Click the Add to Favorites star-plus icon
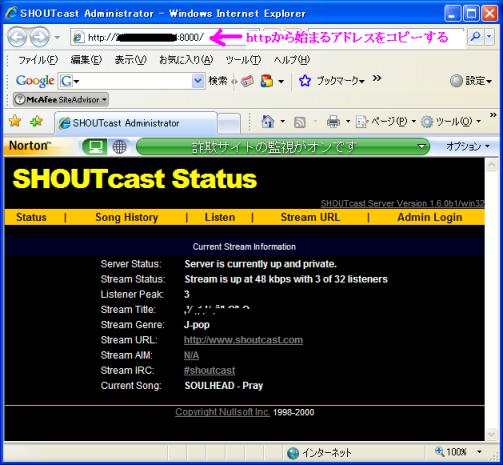 pyautogui.click(x=36, y=121)
